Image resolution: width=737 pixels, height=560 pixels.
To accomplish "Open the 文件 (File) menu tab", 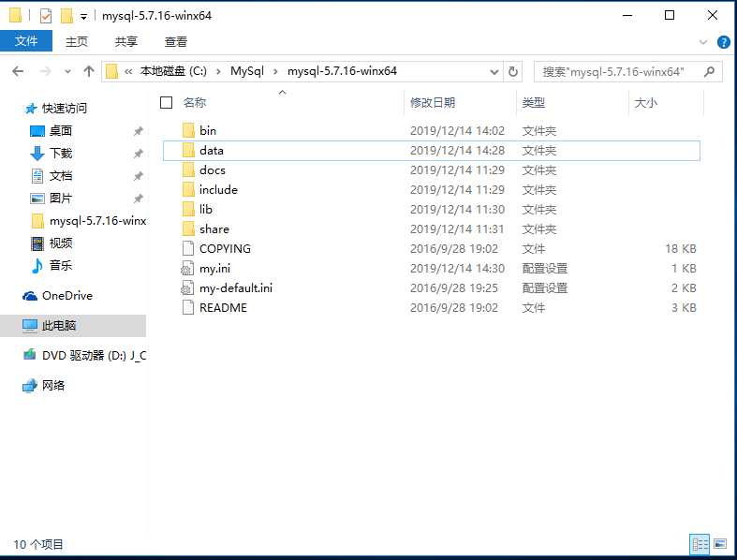I will tap(26, 41).
